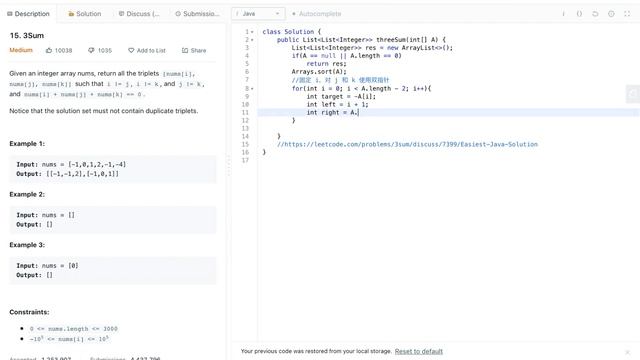This screenshot has width=640, height=360.
Task: Open the editor settings icon
Action: [611, 13]
